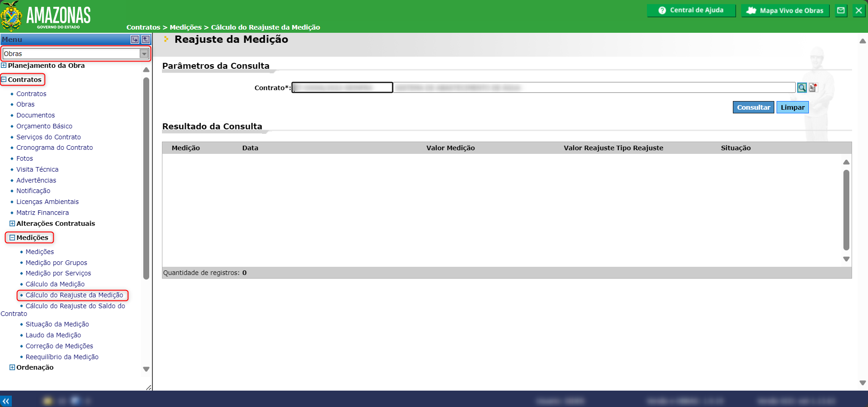Click results table scroll up arrow
The image size is (868, 407).
pyautogui.click(x=846, y=162)
